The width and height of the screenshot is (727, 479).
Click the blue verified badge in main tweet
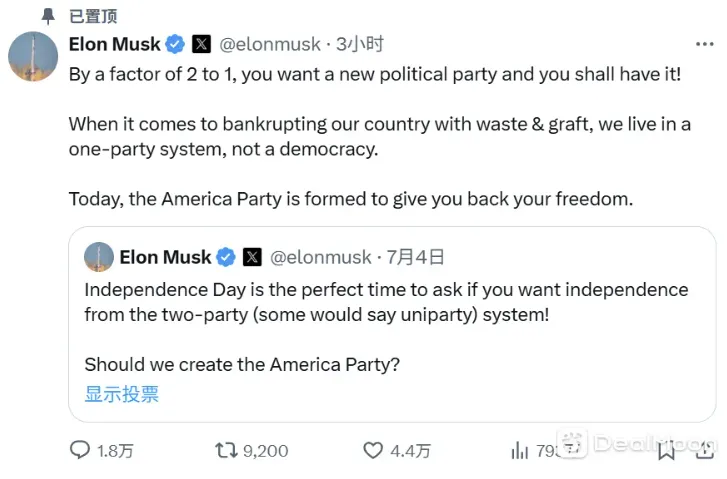click(175, 44)
